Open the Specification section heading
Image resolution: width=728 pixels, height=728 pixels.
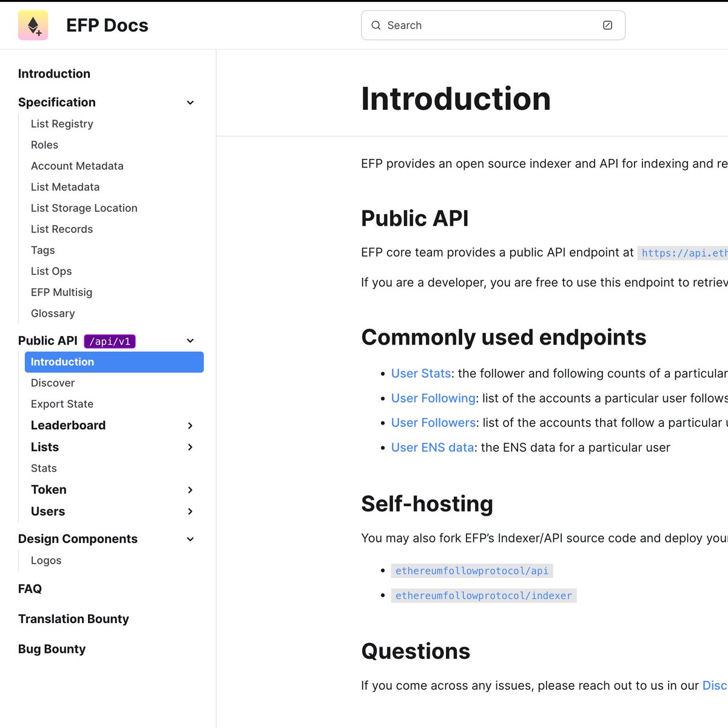[57, 103]
